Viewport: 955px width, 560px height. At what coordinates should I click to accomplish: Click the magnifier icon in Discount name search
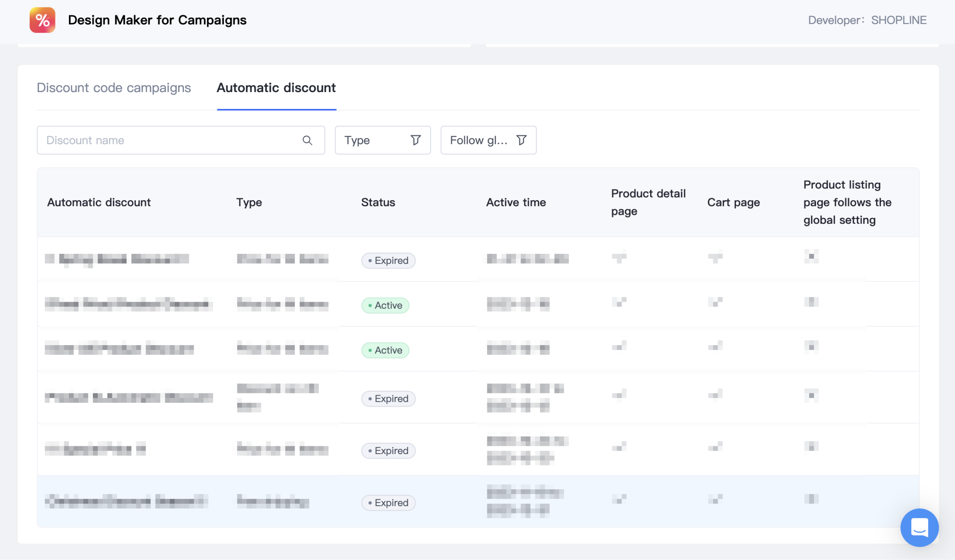click(307, 140)
